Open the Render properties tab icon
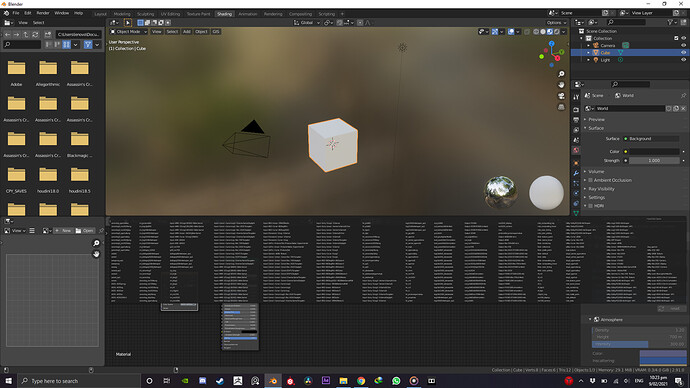This screenshot has height=388, width=690. click(576, 109)
